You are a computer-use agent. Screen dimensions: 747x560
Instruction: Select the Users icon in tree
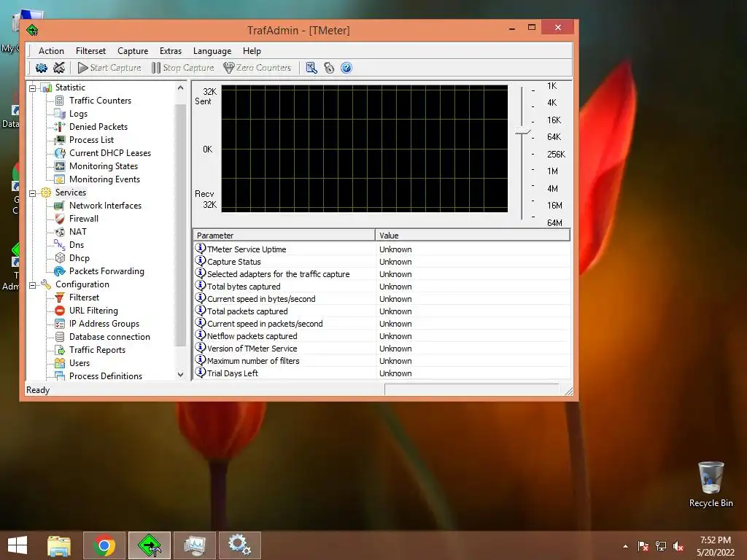(x=60, y=363)
